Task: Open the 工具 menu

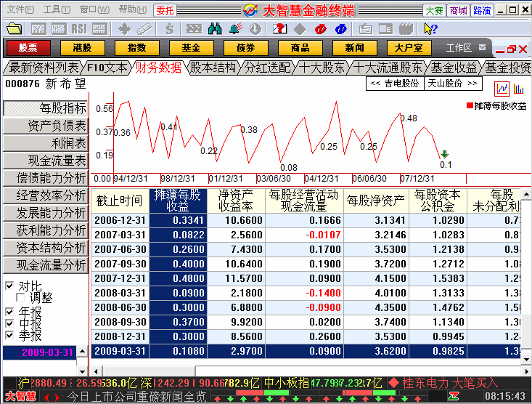Action: click(57, 9)
